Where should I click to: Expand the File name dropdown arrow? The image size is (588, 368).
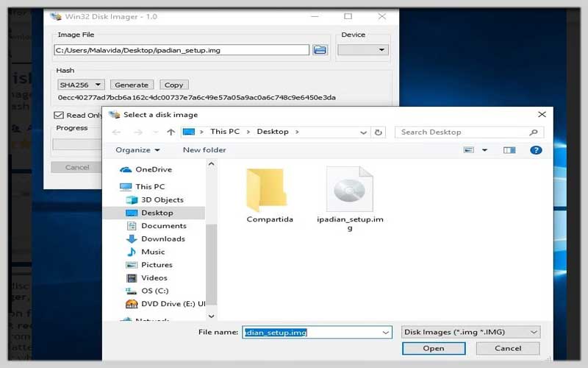point(385,333)
